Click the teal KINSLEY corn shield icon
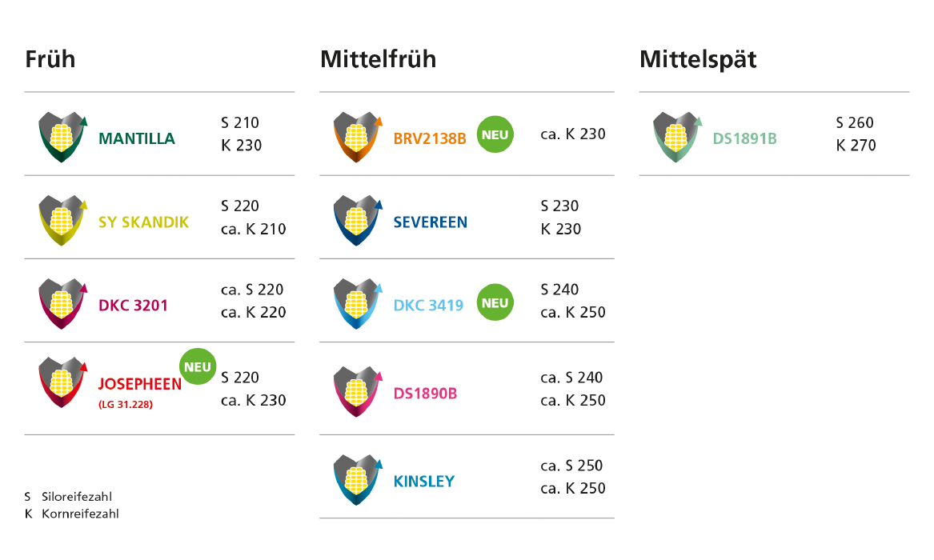Viewport: 934px width, 560px height. 358,480
